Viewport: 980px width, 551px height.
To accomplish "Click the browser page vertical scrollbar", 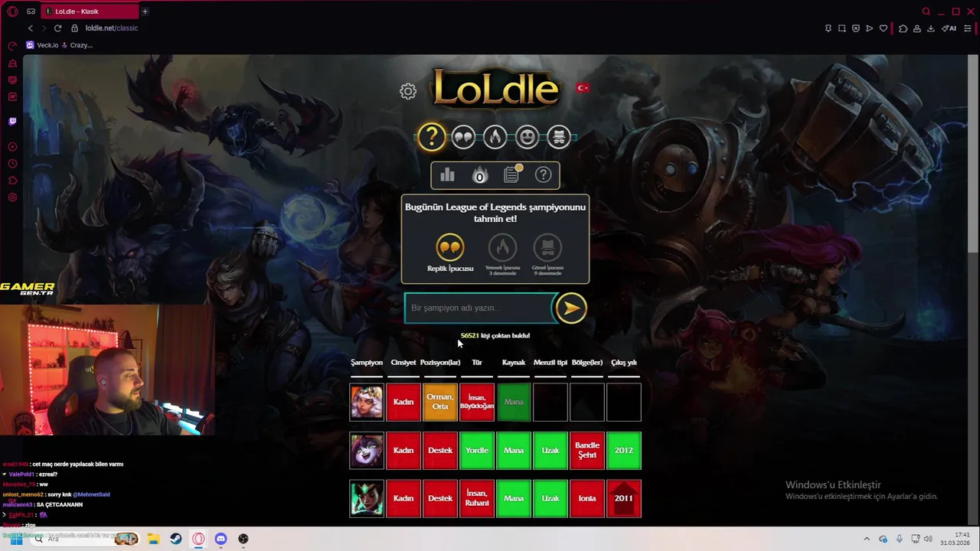I will point(973,153).
